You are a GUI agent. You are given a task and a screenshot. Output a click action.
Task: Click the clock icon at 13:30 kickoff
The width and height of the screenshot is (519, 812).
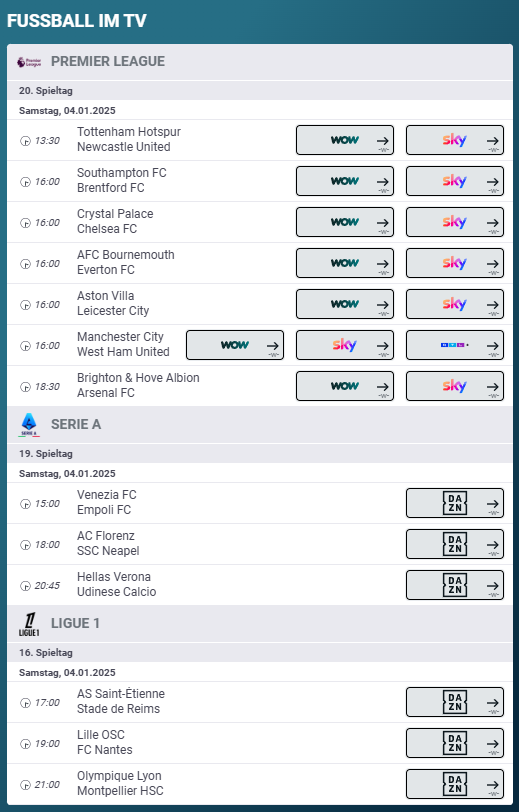pyautogui.click(x=25, y=140)
